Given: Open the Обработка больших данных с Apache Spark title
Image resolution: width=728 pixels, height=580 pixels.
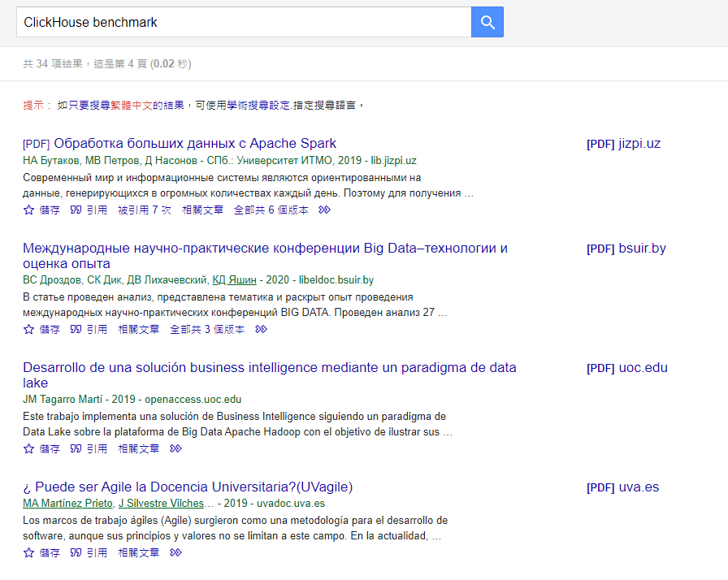Looking at the screenshot, I should 195,144.
